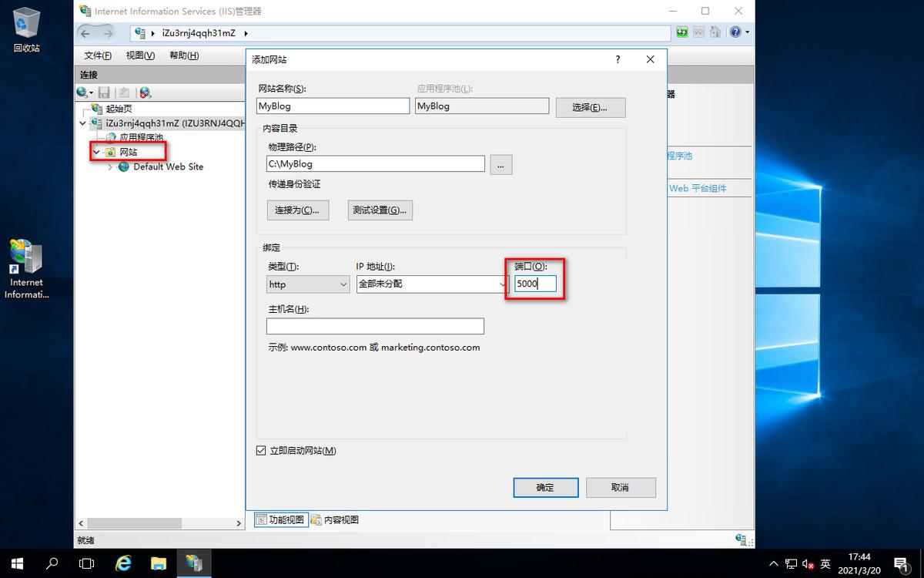Click the 取消 Cancel button
The width and height of the screenshot is (924, 578).
(621, 487)
